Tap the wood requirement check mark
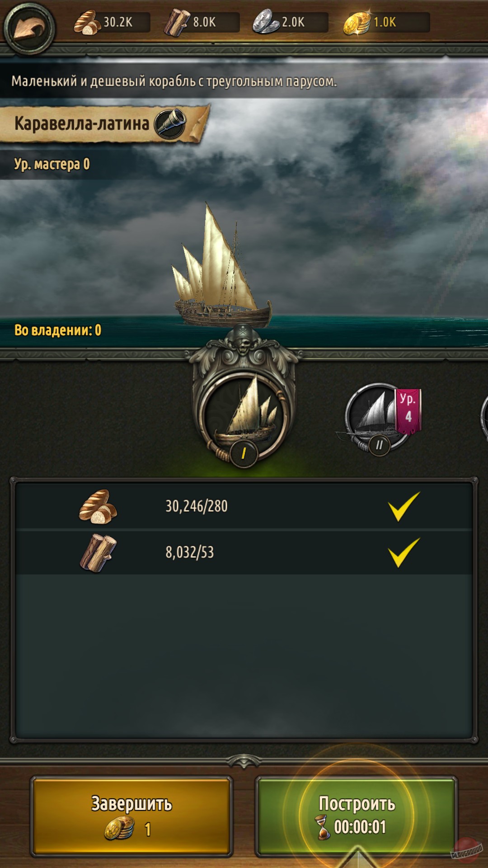The height and width of the screenshot is (868, 488). (x=404, y=552)
